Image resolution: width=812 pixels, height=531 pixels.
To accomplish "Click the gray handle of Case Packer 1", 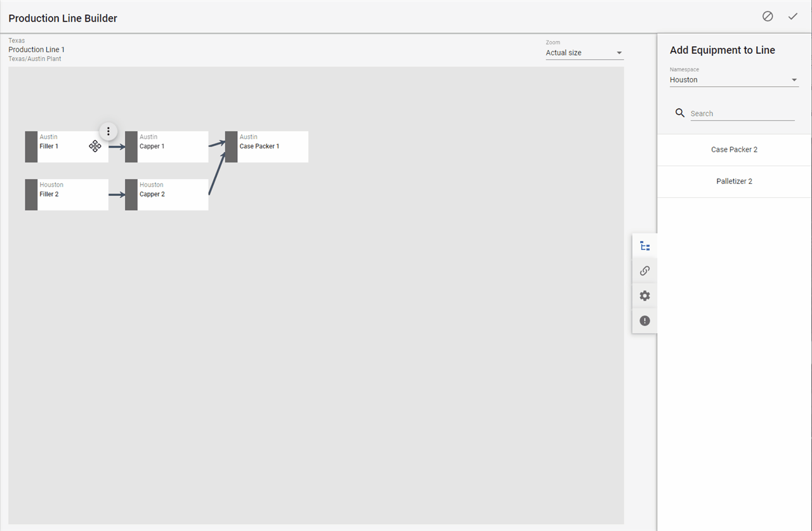I will pyautogui.click(x=231, y=147).
